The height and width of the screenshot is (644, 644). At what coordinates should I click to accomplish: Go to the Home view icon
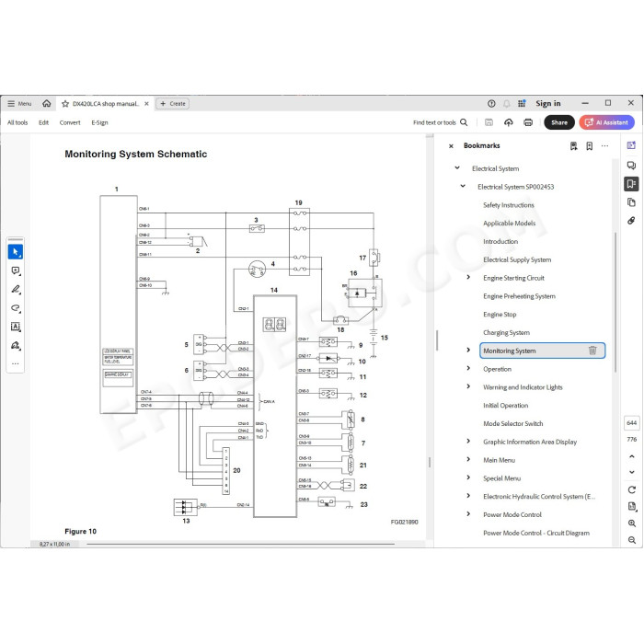pos(47,103)
